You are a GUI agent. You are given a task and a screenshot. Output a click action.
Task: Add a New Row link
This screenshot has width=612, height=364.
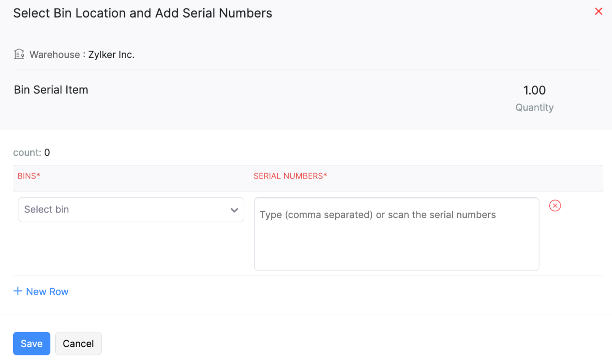(47, 292)
